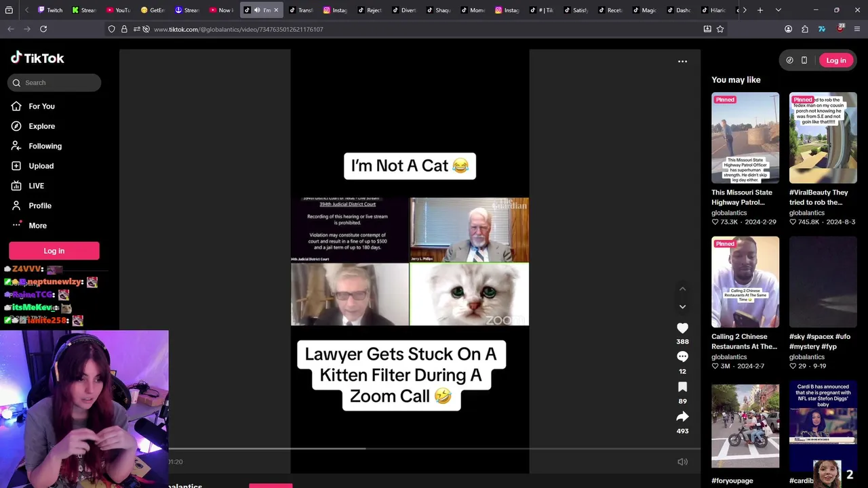
Task: Switch to the Hilarious tab
Action: 713,10
